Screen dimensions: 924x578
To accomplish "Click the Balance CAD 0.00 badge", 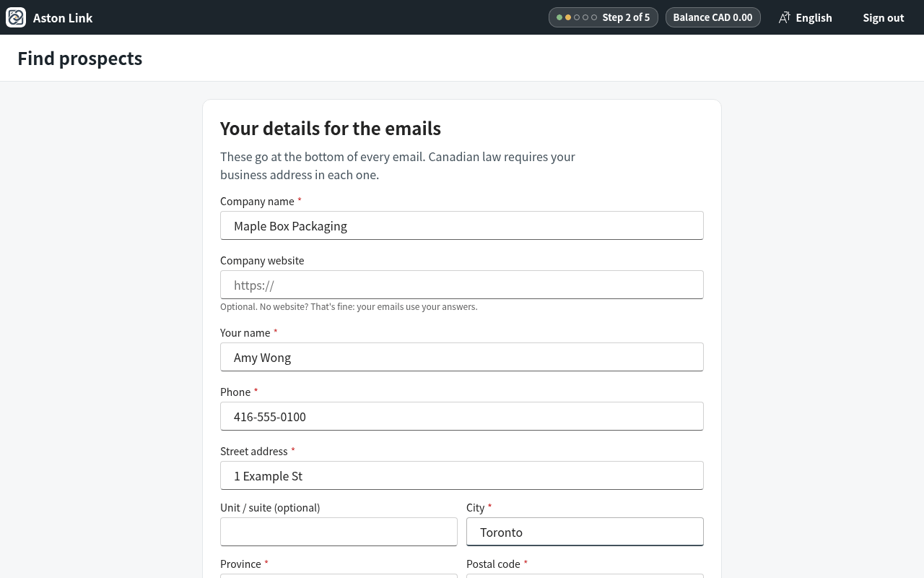I will point(713,17).
